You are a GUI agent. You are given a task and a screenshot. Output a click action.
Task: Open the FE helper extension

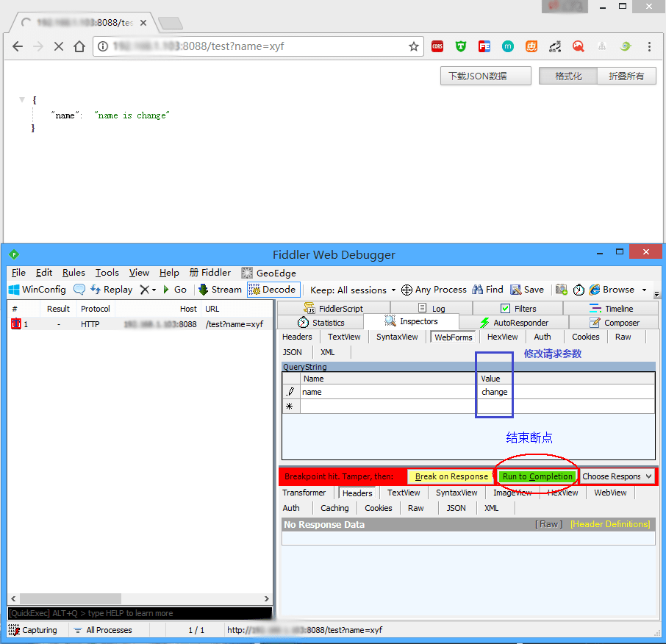tap(484, 46)
